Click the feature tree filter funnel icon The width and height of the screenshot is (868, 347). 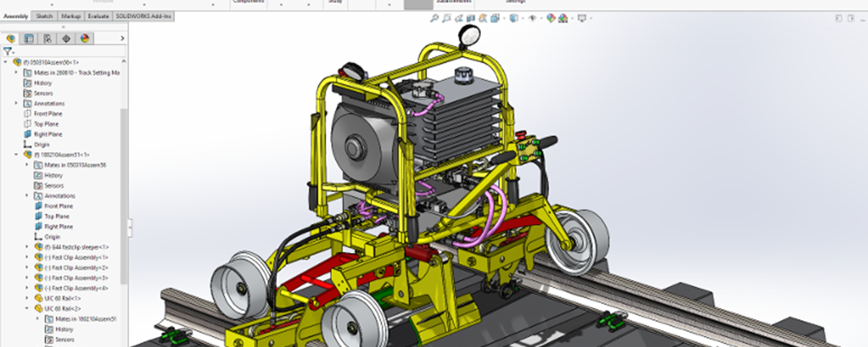click(x=7, y=51)
